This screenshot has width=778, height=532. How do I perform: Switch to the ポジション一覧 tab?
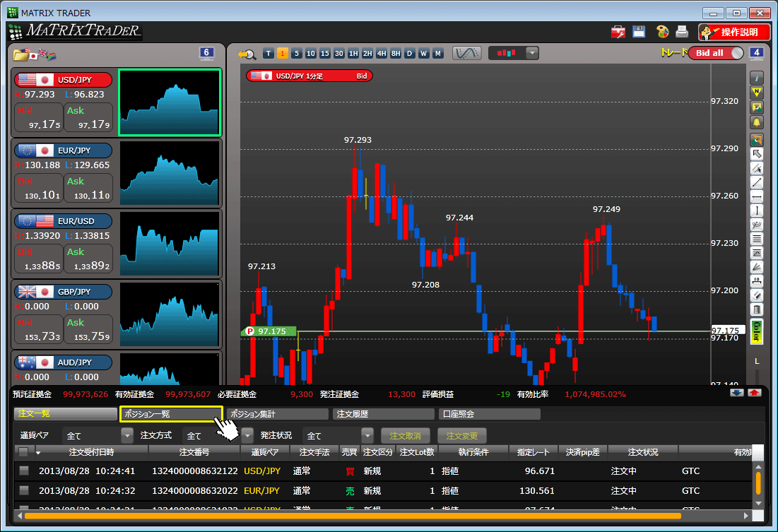[x=171, y=414]
